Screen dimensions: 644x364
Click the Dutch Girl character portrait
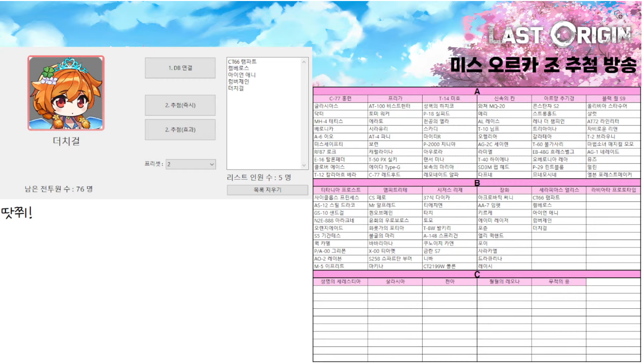(66, 93)
